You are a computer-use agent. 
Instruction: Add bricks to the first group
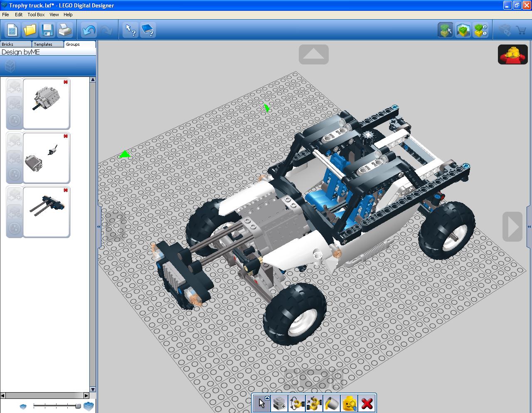coord(15,87)
